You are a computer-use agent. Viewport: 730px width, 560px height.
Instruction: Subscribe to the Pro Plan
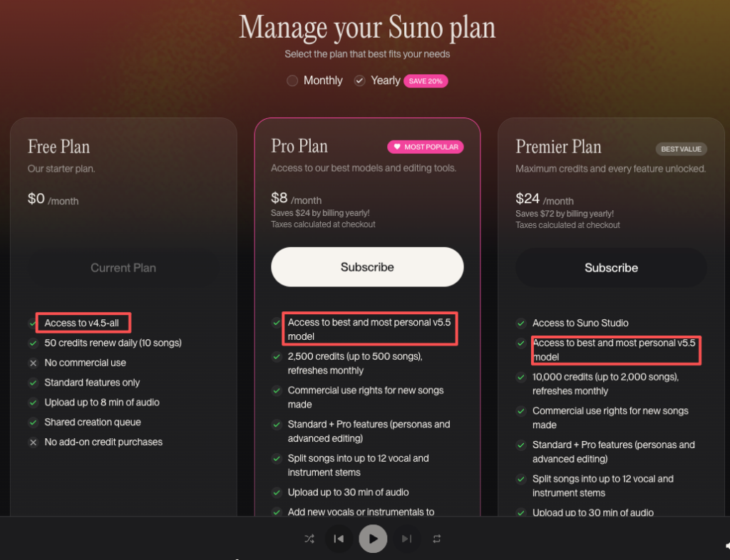pyautogui.click(x=366, y=267)
